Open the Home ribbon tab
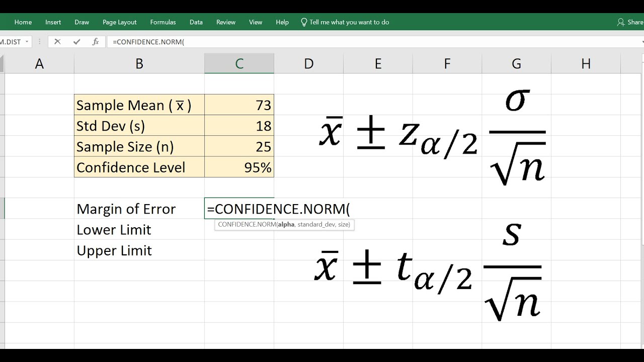644x362 pixels. (23, 22)
